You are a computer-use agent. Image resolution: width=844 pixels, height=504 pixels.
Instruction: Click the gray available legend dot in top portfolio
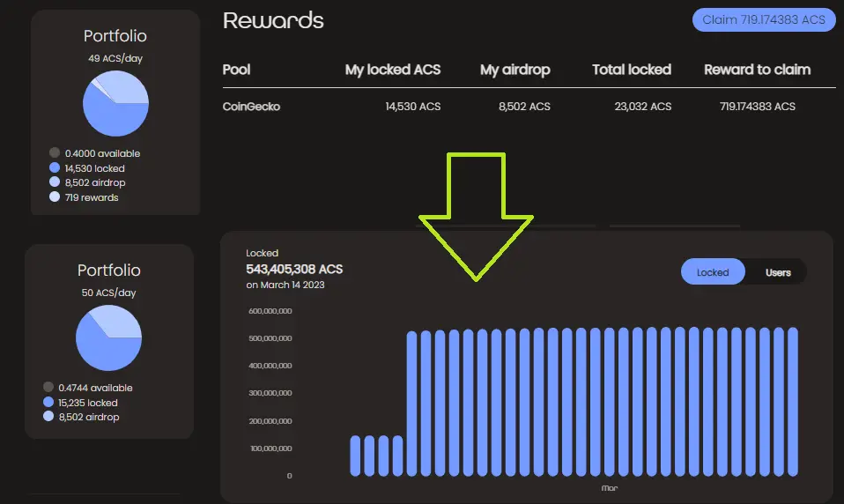(x=55, y=153)
